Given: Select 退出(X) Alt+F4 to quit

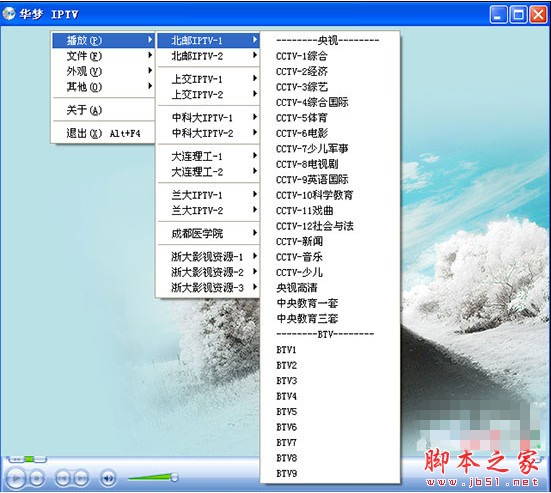Looking at the screenshot, I should (103, 133).
